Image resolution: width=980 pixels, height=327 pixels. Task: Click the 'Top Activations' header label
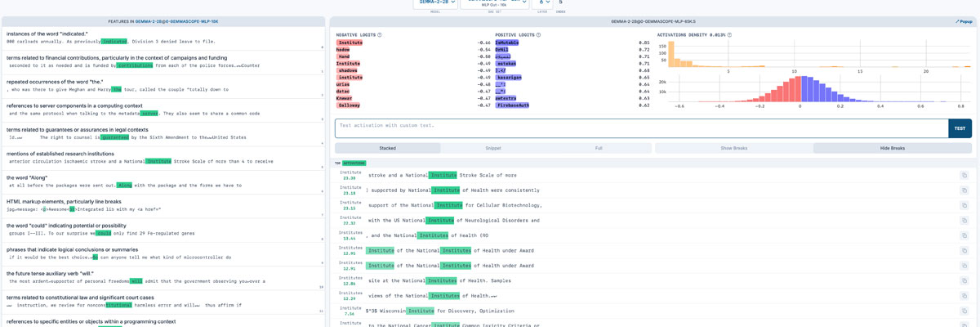[x=351, y=163]
